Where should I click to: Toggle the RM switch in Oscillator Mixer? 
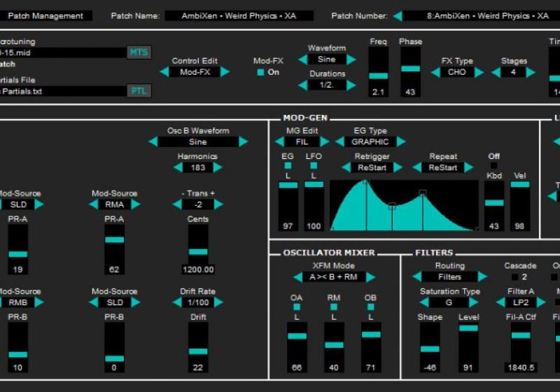[334, 307]
